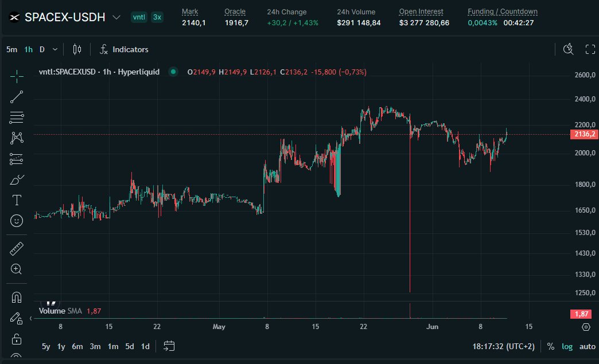Set the range to 6m

pos(77,346)
